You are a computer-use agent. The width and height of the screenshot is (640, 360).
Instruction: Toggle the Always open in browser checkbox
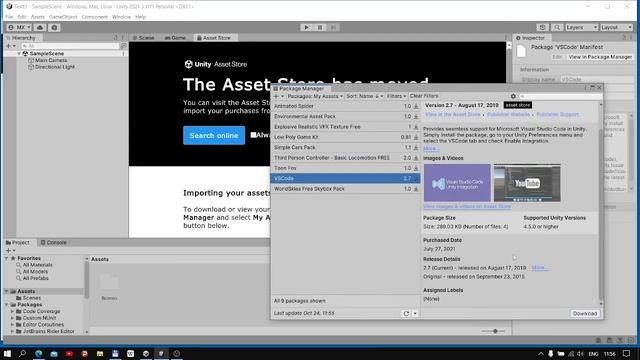tap(253, 135)
